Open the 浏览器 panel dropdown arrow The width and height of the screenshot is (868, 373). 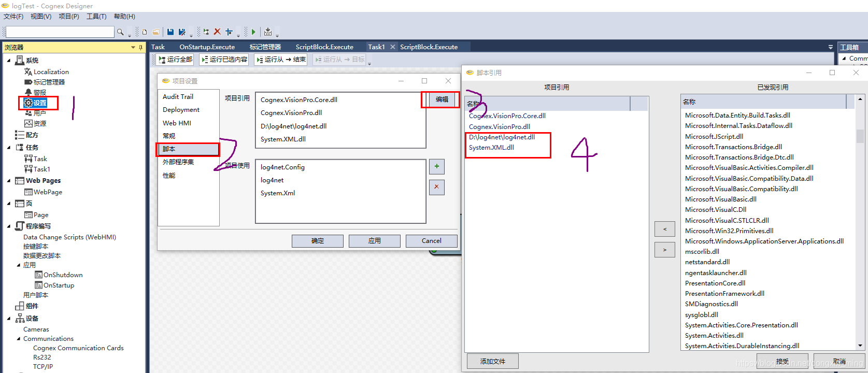133,47
